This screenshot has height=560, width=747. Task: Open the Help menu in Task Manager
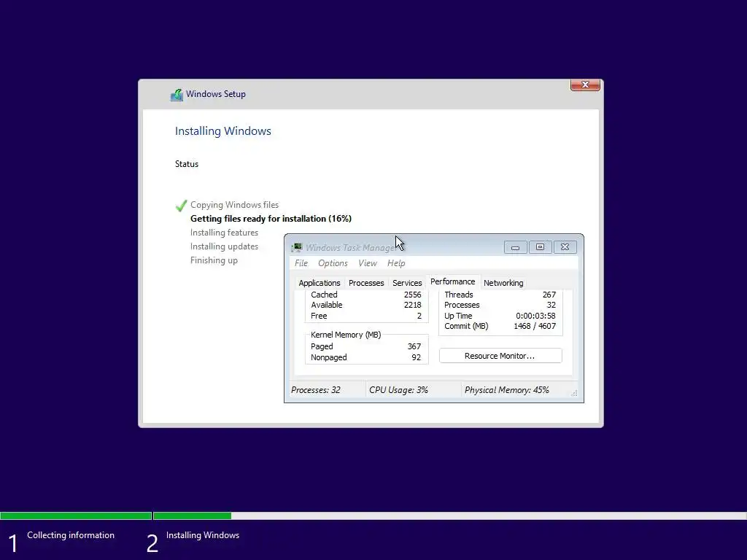[x=396, y=263]
